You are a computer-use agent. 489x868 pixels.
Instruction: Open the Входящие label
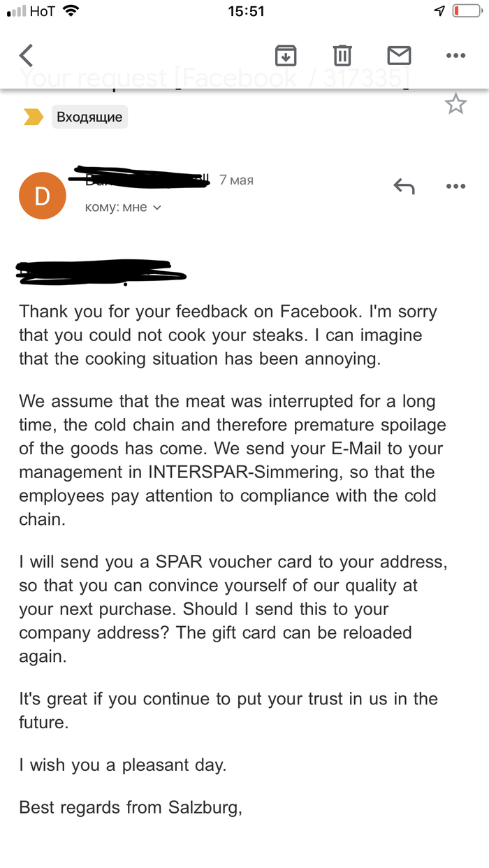pyautogui.click(x=89, y=117)
